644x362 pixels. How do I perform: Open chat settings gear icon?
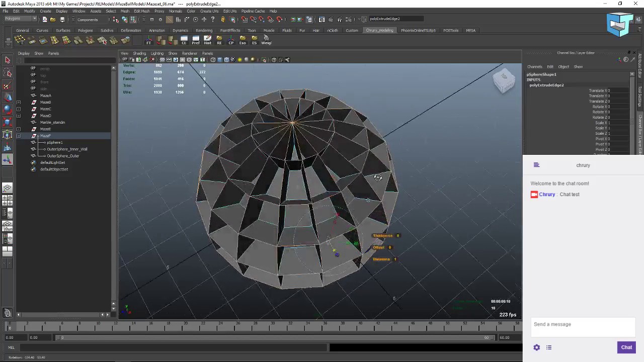coord(536,347)
